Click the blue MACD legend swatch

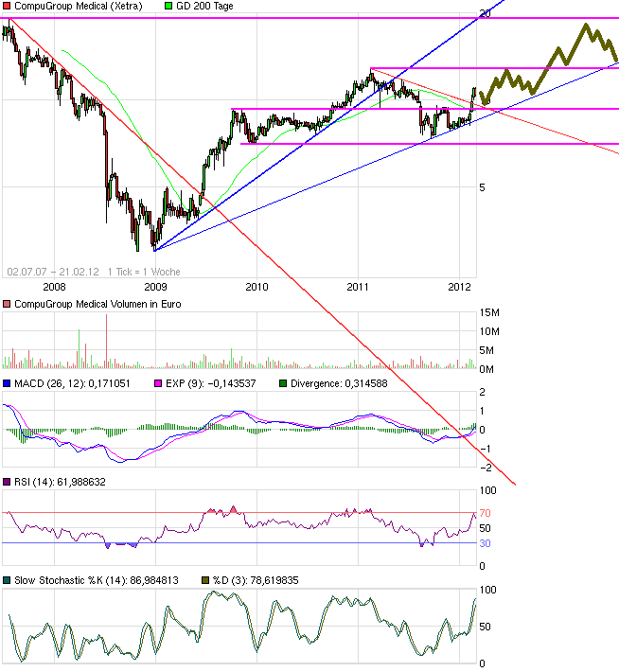click(7, 383)
